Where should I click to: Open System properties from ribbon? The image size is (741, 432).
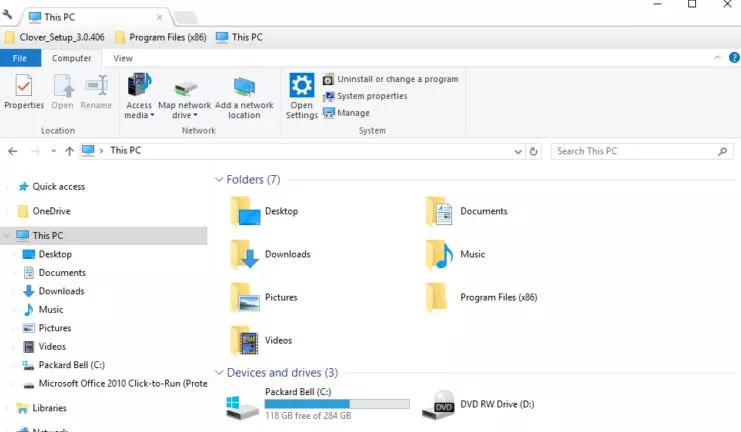[x=365, y=96]
